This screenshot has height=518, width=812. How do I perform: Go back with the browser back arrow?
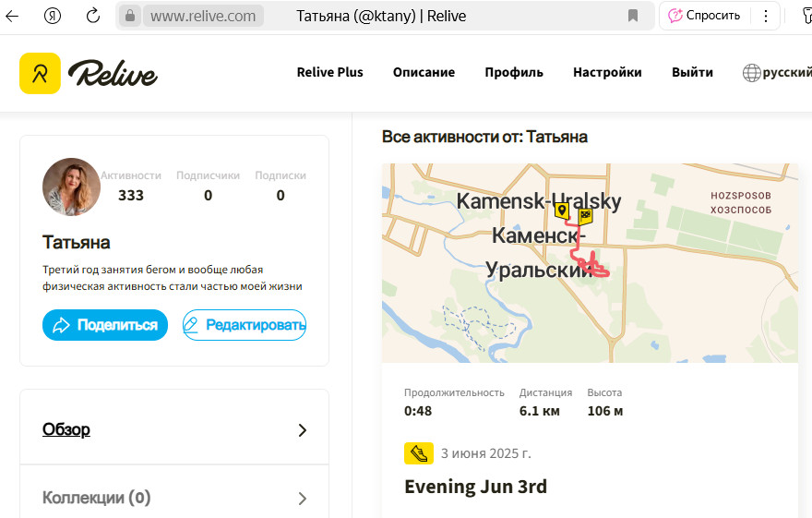12,16
